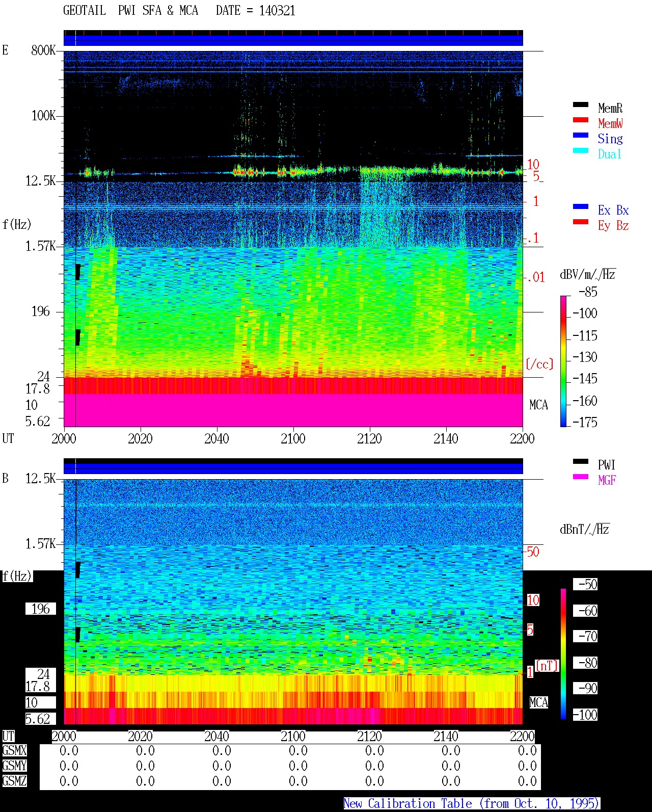Click the Ey Bz legend label
This screenshot has width=652, height=812.
613,225
